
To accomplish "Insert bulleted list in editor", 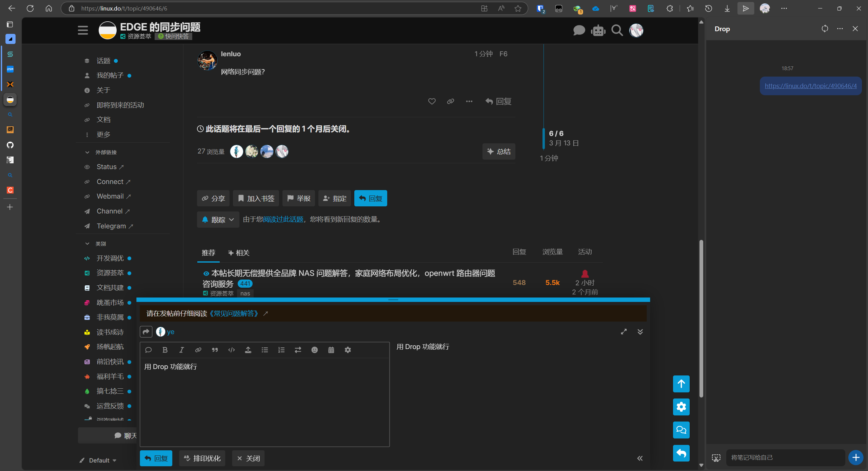I will point(265,350).
